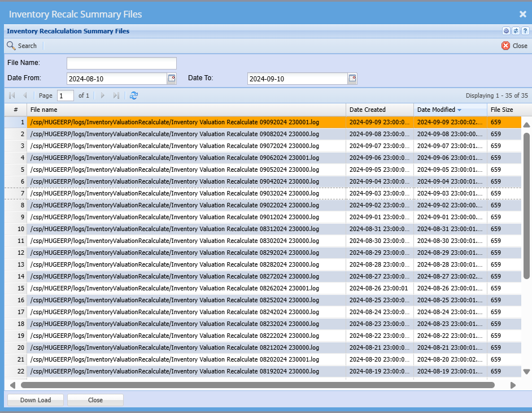Select the 08262024 230001.log file row
This screenshot has width=532, height=413.
175,288
